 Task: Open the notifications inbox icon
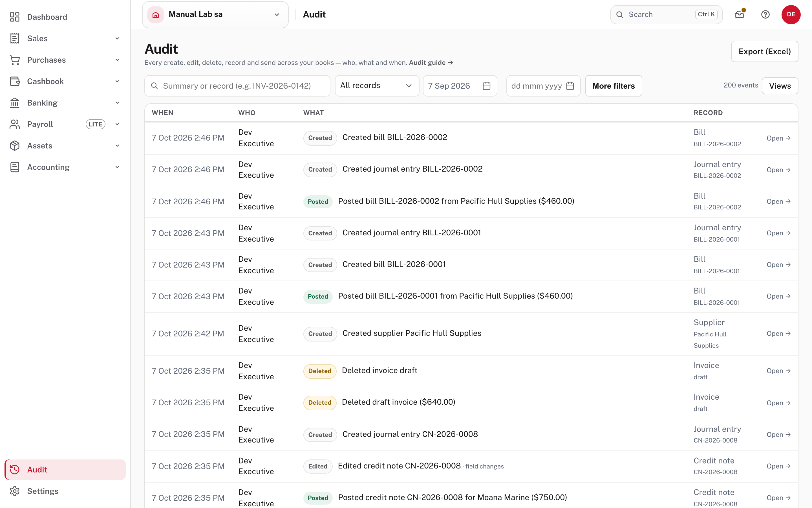coord(740,14)
